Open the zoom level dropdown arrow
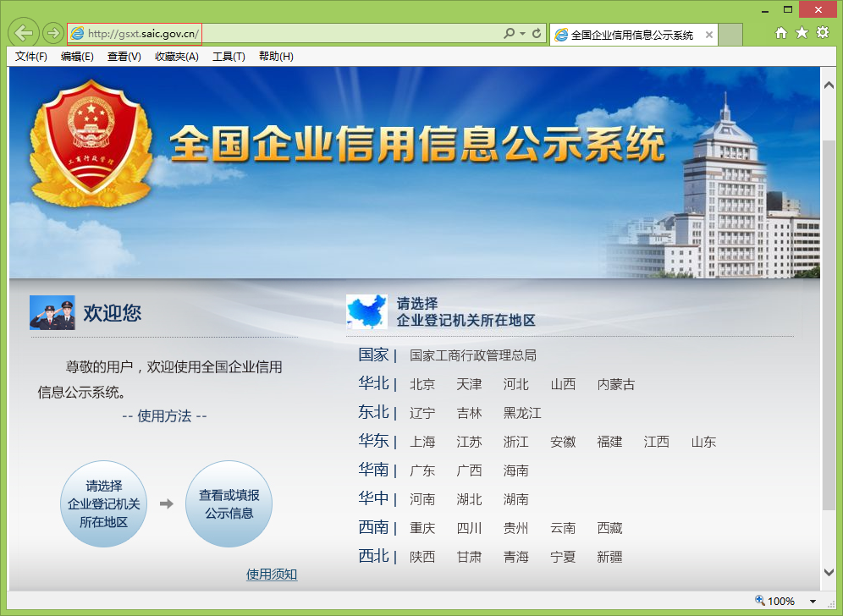843x616 pixels. pyautogui.click(x=813, y=602)
